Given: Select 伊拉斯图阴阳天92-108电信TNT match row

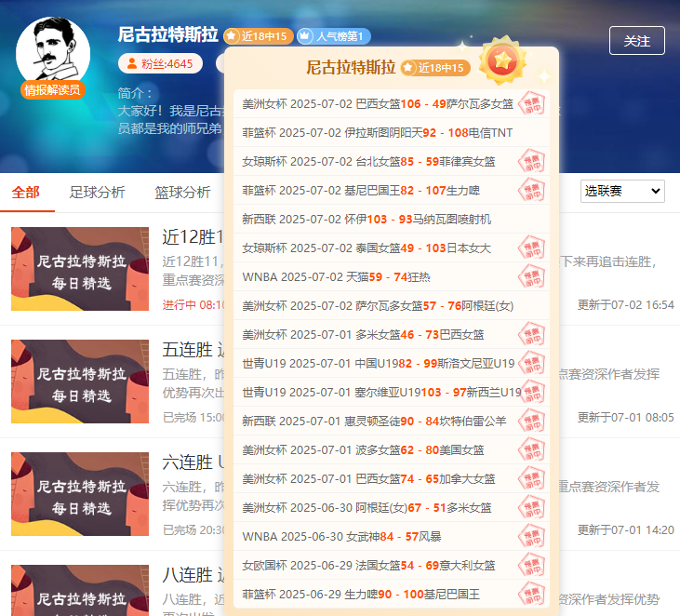Looking at the screenshot, I should point(392,133).
